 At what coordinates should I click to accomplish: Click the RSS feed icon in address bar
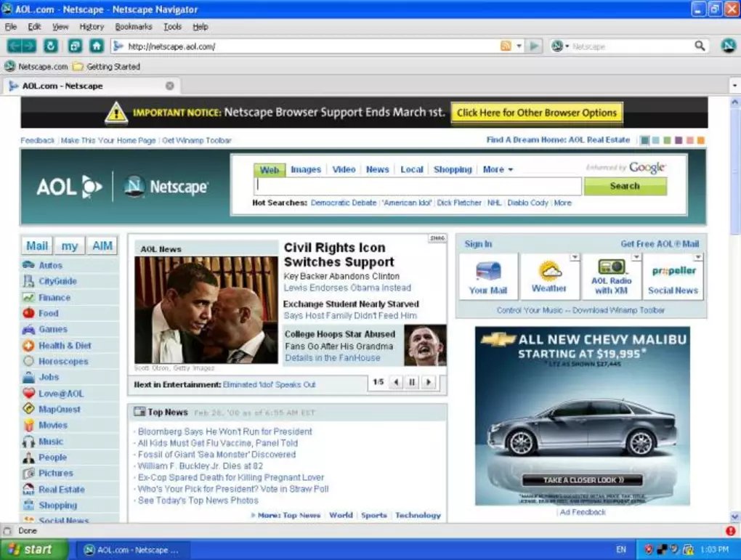point(506,45)
